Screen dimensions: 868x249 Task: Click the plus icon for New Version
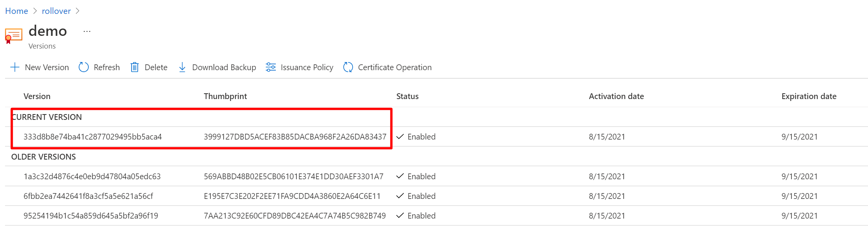tap(15, 67)
